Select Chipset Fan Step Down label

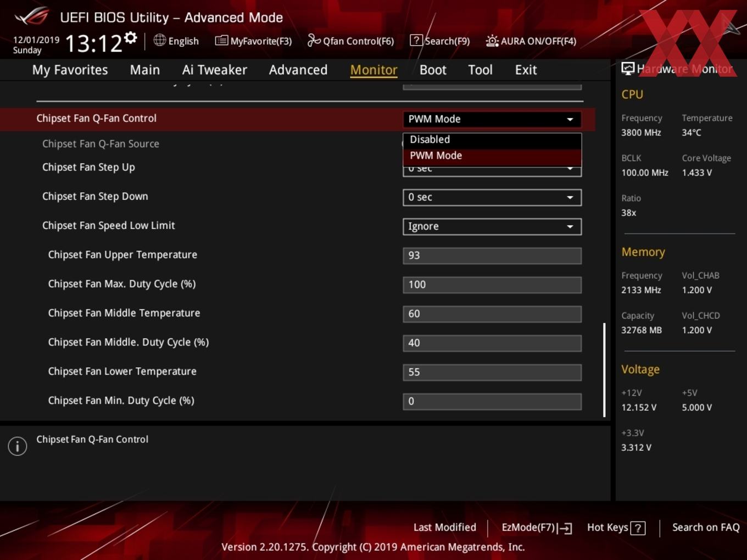click(95, 197)
